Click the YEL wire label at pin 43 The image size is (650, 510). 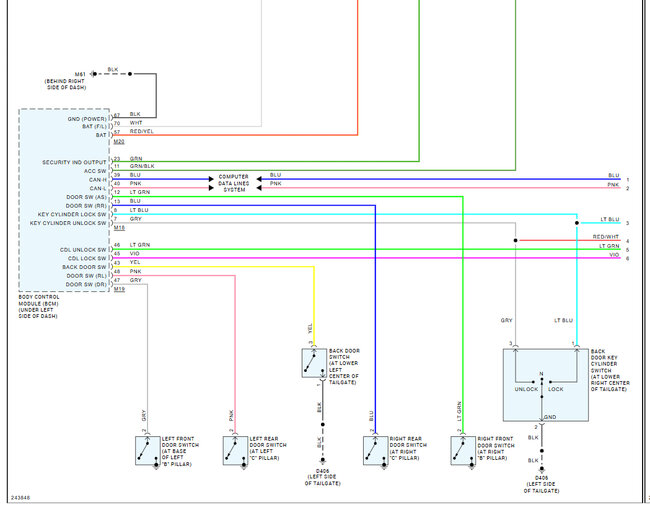tap(135, 262)
